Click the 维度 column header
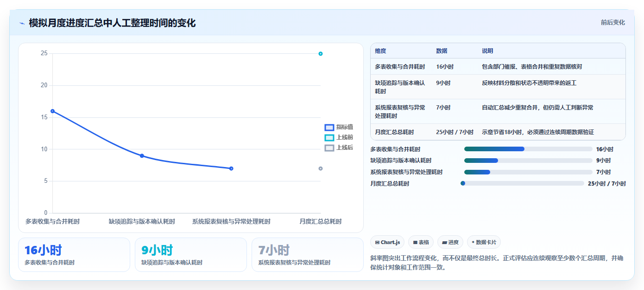Screen dimensions: 644x290 tap(381, 51)
